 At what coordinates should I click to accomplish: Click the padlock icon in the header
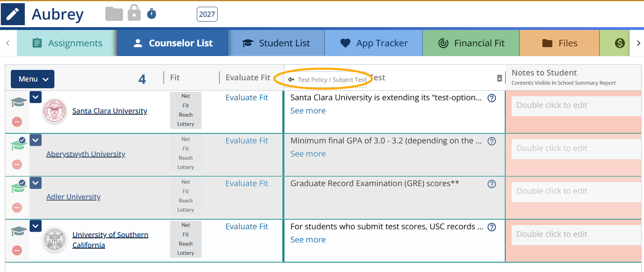(x=134, y=13)
